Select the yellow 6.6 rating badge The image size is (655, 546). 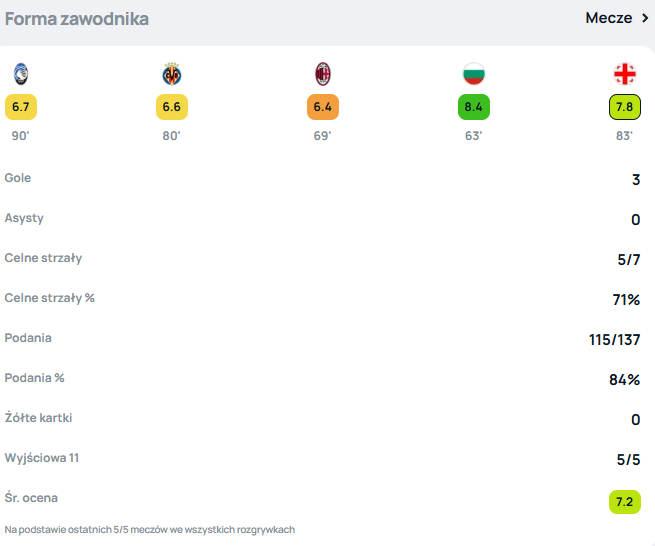click(172, 106)
